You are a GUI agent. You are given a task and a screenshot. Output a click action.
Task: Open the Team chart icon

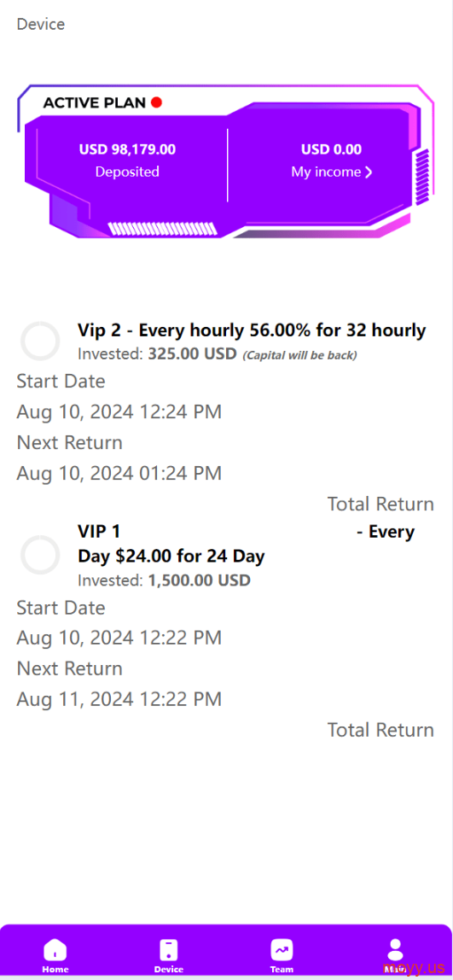coord(282,949)
